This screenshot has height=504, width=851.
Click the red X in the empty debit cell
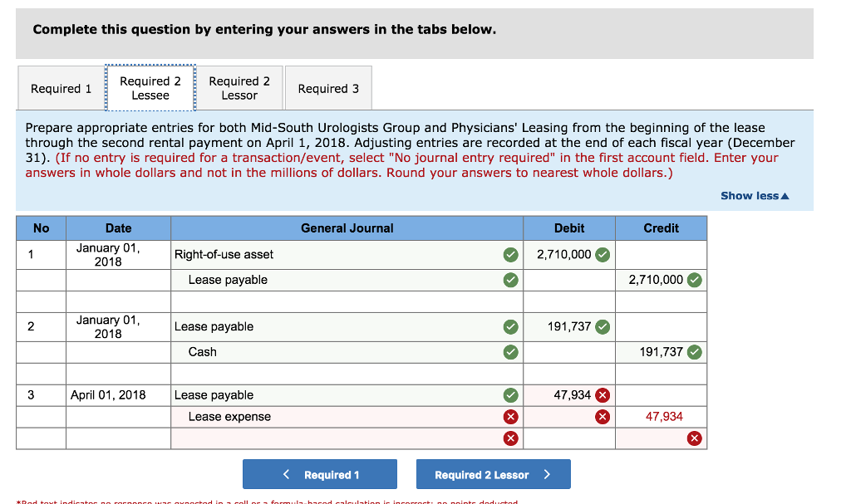click(x=602, y=416)
